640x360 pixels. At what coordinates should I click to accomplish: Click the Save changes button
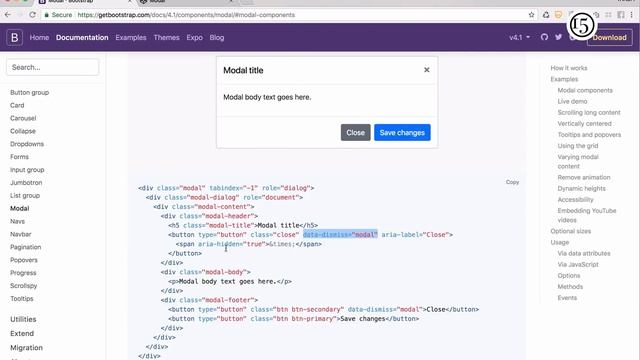pos(402,133)
